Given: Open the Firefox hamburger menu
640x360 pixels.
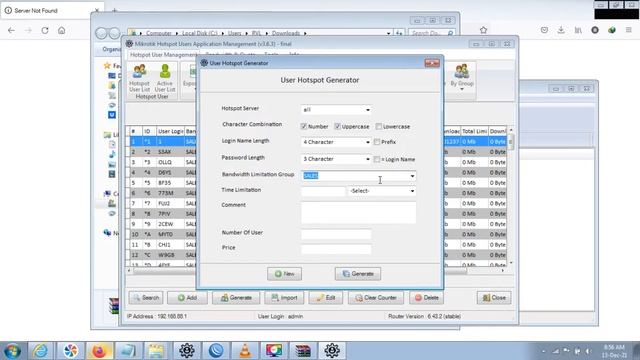Looking at the screenshot, I should coord(629,30).
